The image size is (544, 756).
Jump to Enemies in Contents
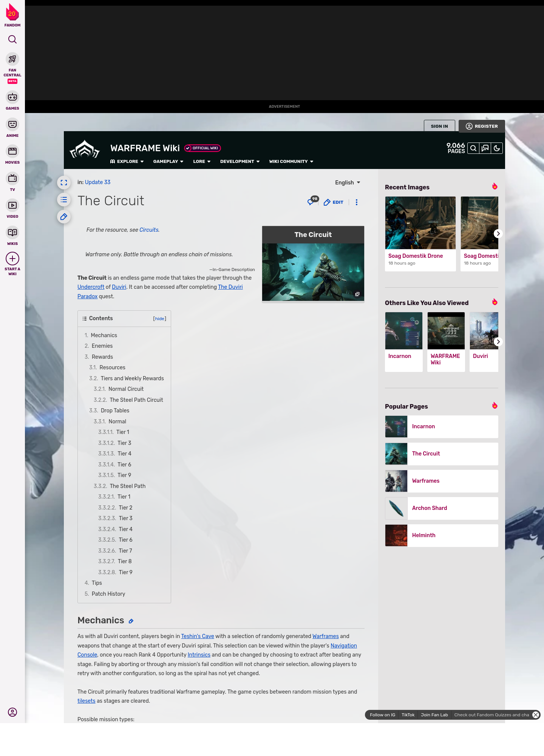coord(99,346)
